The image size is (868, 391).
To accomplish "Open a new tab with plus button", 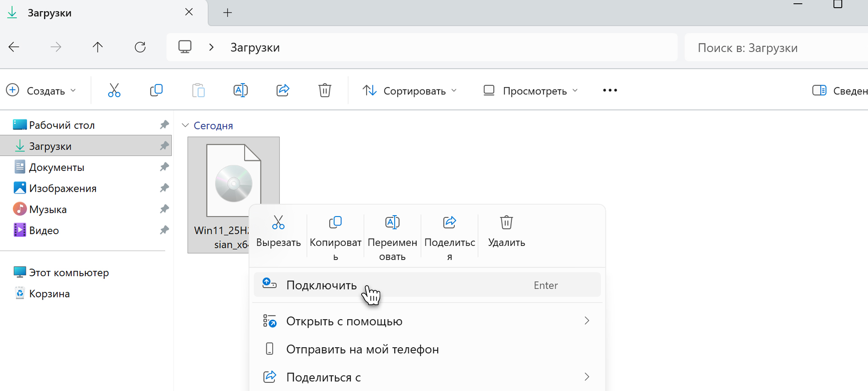I will point(227,13).
